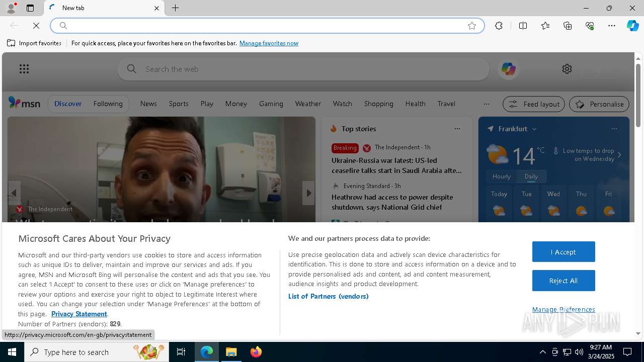Open the Extensions icon

pos(499,26)
